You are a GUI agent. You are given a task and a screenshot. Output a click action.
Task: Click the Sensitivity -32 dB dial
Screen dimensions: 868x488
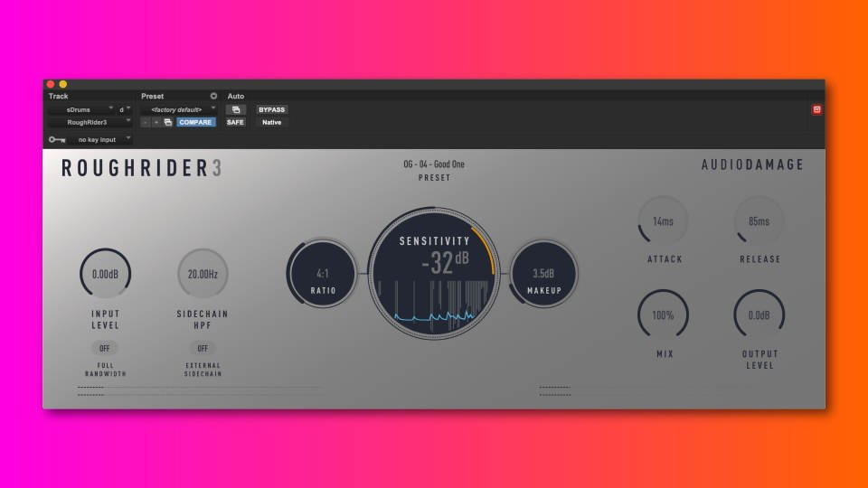pos(434,273)
